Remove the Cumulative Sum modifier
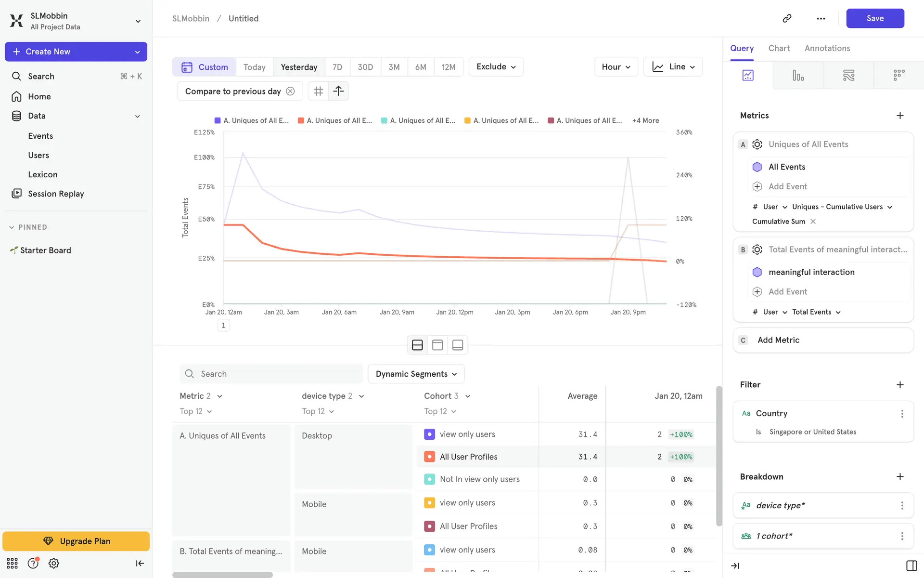This screenshot has width=924, height=578. coord(813,222)
